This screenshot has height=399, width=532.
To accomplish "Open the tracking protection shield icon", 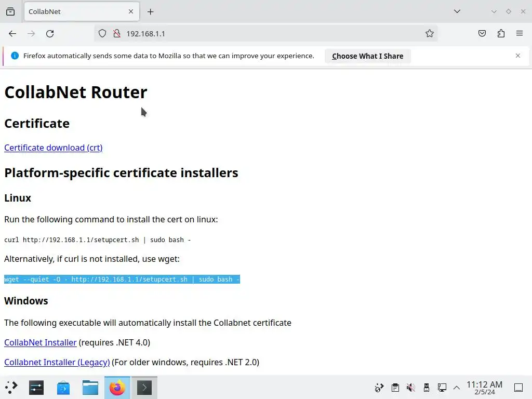I will pos(102,34).
